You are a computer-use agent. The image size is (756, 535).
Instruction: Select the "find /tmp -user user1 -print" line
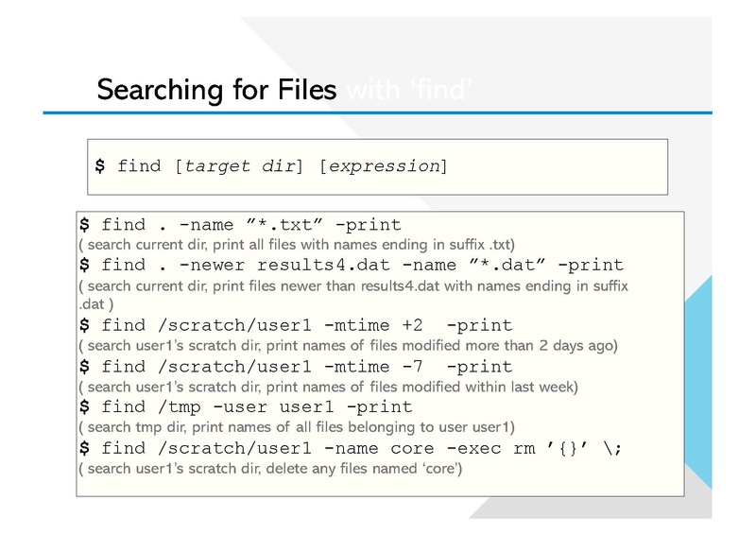click(246, 407)
